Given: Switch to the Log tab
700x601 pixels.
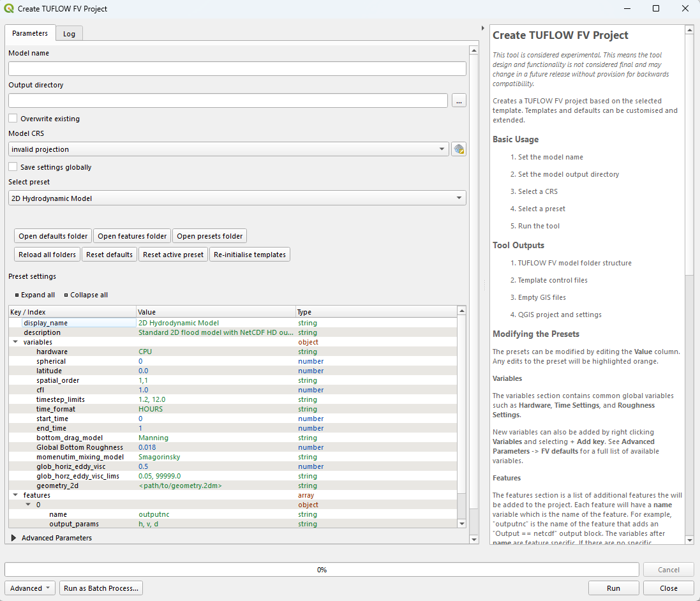Looking at the screenshot, I should coord(69,34).
